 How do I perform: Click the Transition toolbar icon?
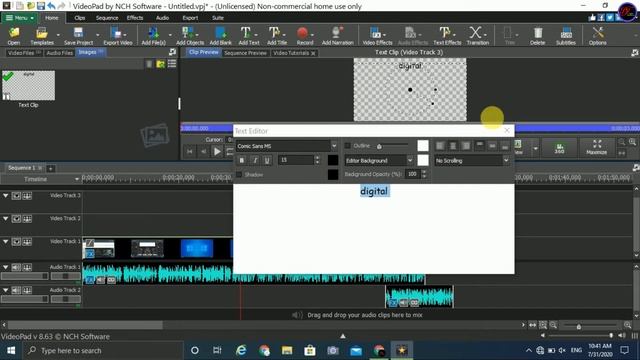(x=478, y=36)
